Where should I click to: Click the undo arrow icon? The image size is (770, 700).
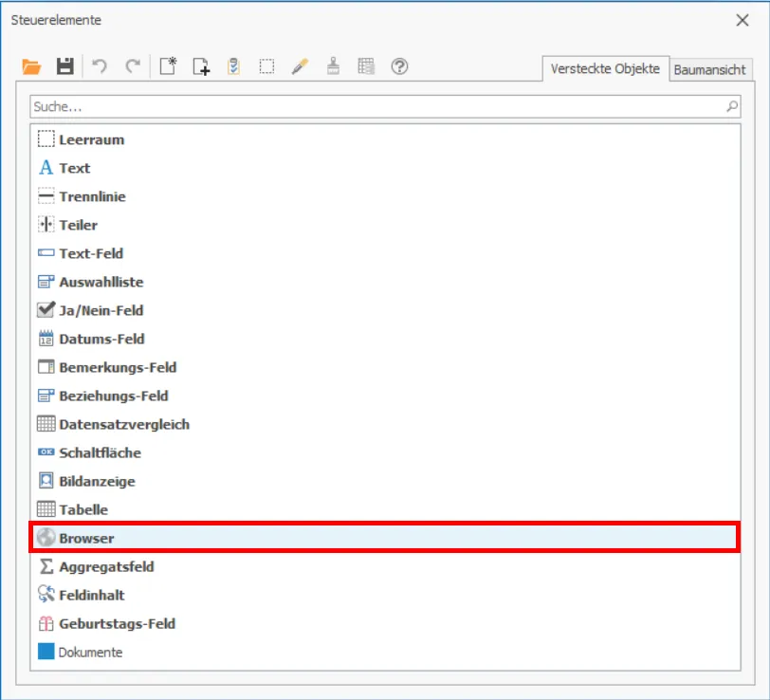100,66
